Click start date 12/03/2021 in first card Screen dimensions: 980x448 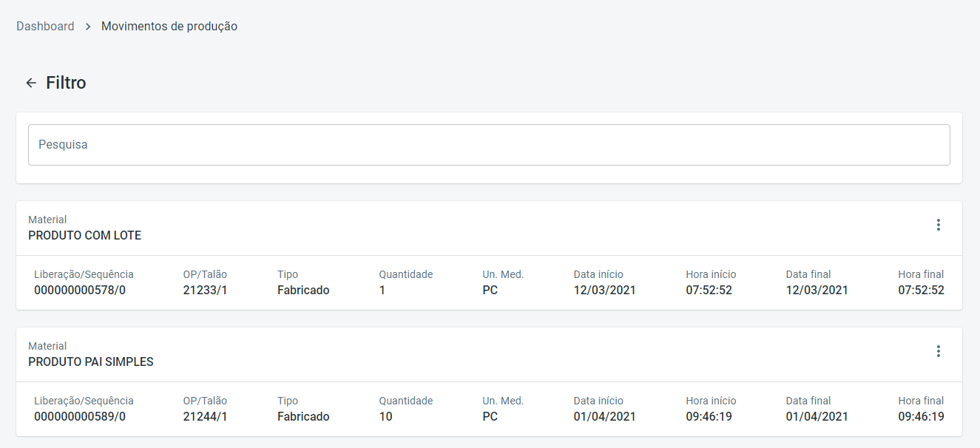(604, 290)
